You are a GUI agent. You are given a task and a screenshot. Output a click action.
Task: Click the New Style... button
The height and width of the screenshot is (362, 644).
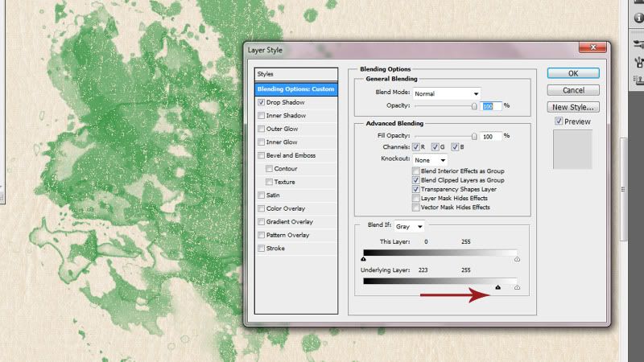tap(573, 107)
